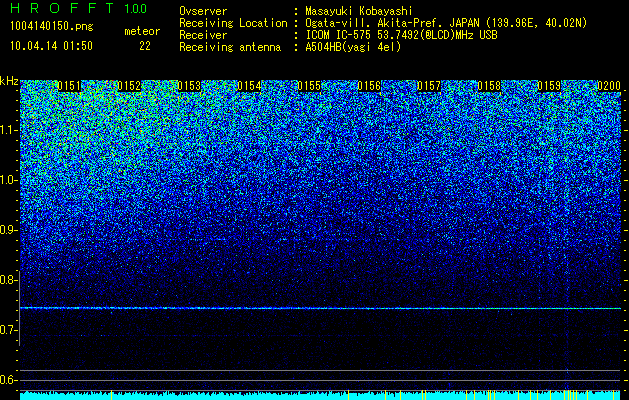Viewport: 629px width, 400px height.
Task: Click the 0151 time marker label
Action: 69,86
